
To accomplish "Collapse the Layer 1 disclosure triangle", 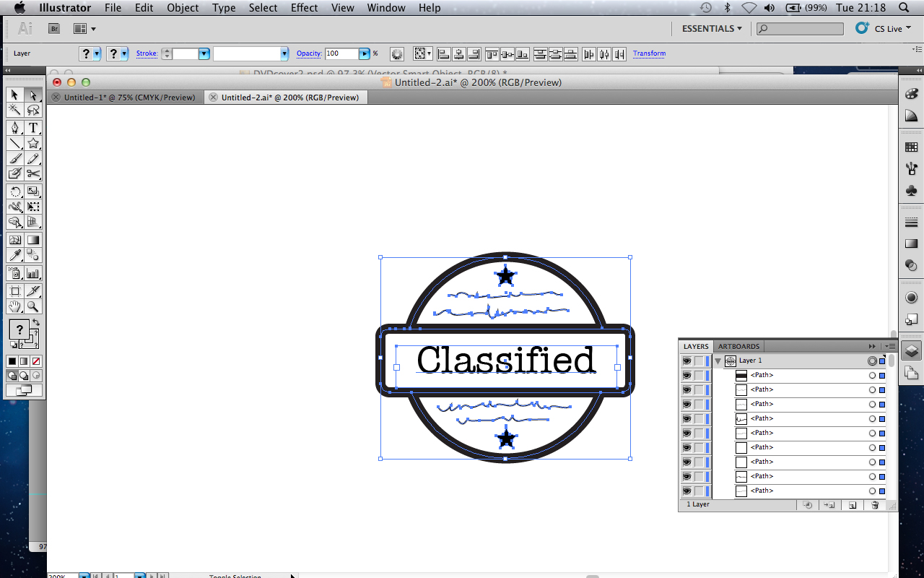I will (x=718, y=361).
